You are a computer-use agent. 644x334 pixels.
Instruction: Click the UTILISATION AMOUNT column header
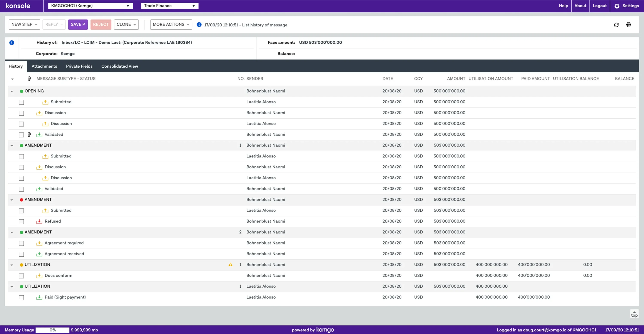click(x=491, y=79)
